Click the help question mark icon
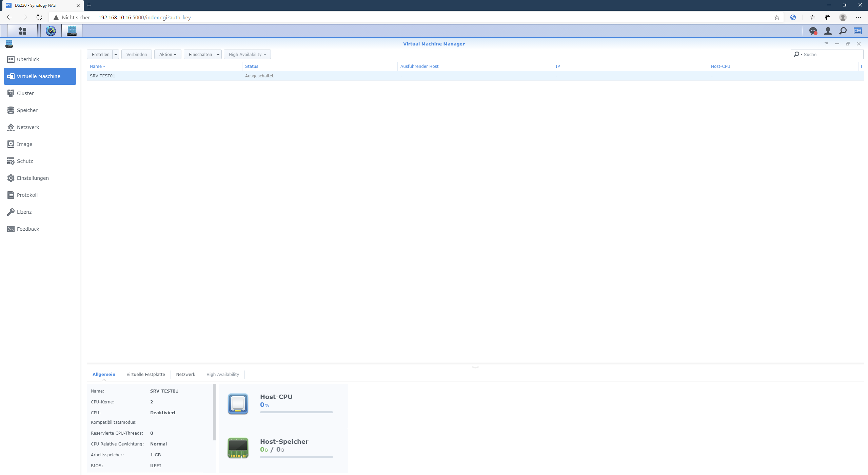 point(826,44)
